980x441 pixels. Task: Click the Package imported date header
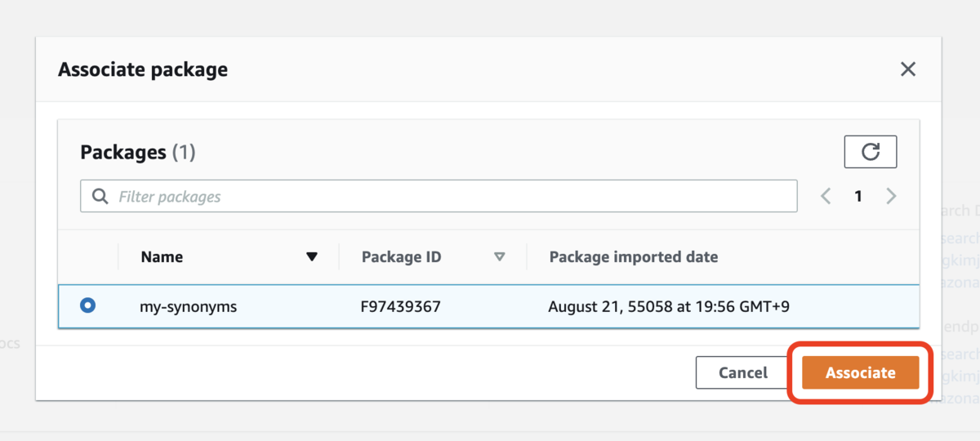tap(634, 257)
